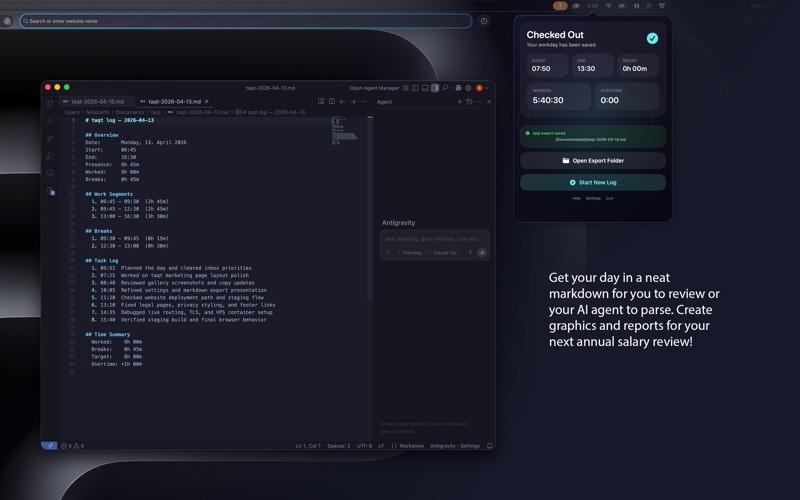
Task: Click the taqt folder breadcrumb
Action: tap(156, 112)
